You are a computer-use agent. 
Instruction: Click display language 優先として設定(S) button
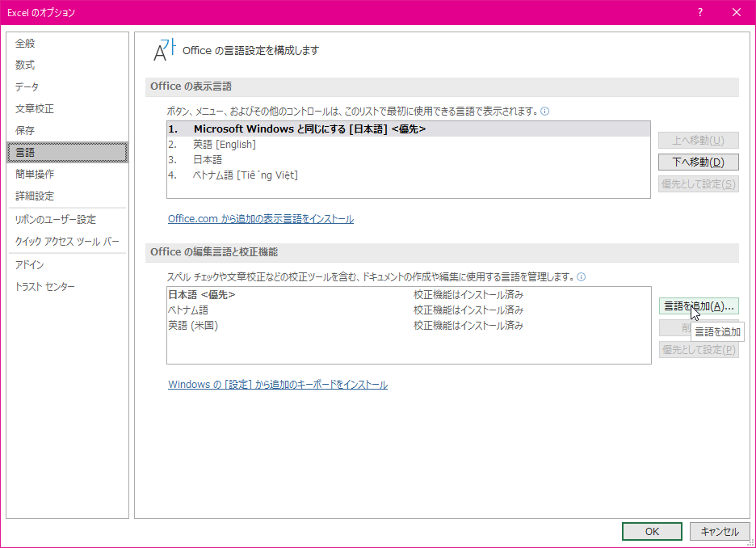tap(698, 183)
